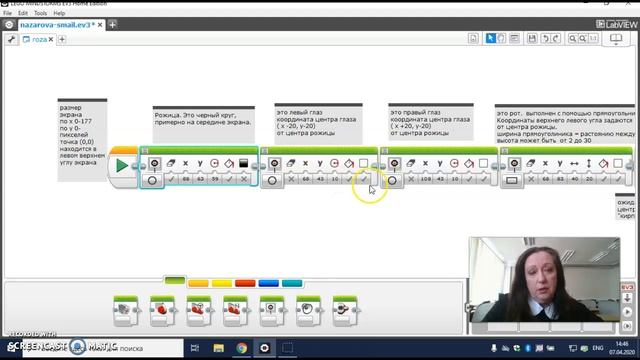Click the comment 'это правый глаз'

pyautogui.click(x=431, y=122)
